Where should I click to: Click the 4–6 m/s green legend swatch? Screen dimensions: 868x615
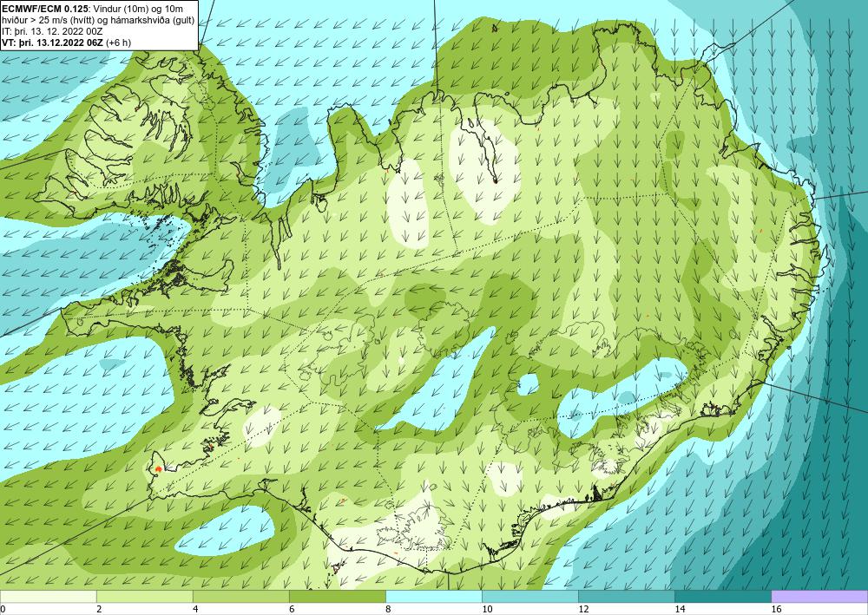pyautogui.click(x=240, y=596)
